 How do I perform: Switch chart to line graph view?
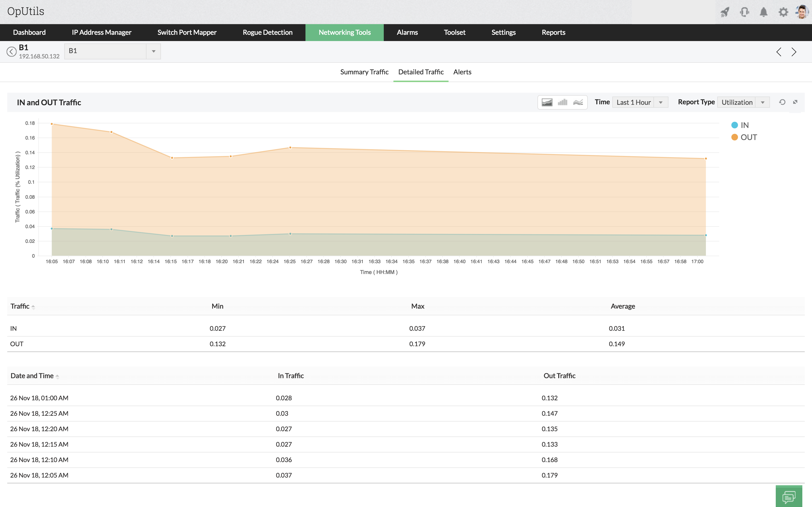pyautogui.click(x=578, y=102)
